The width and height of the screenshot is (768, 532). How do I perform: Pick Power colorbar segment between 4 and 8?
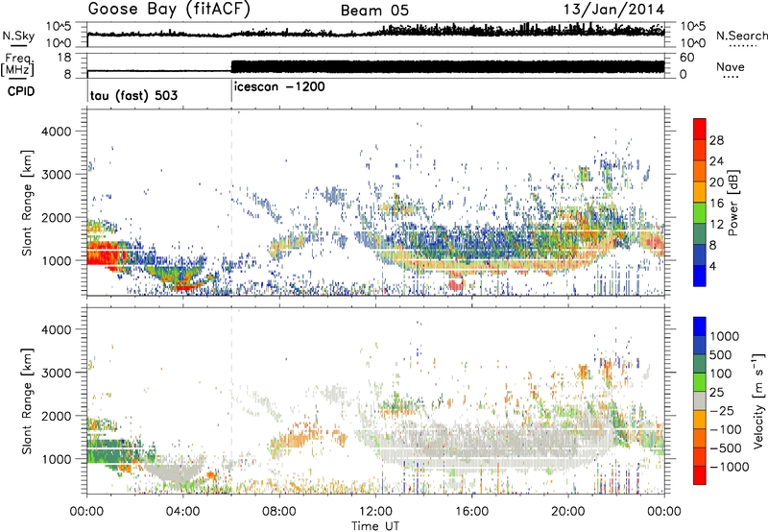pyautogui.click(x=700, y=254)
